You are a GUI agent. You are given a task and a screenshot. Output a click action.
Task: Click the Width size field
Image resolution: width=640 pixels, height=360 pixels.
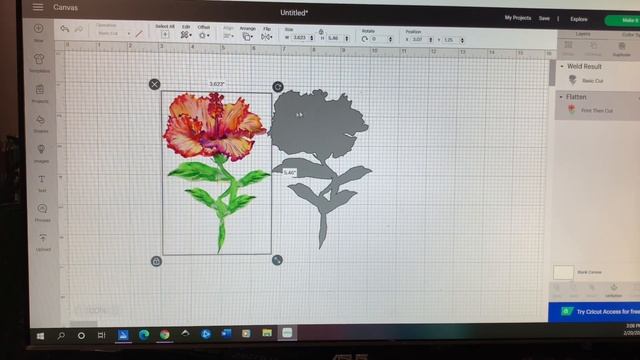click(300, 37)
